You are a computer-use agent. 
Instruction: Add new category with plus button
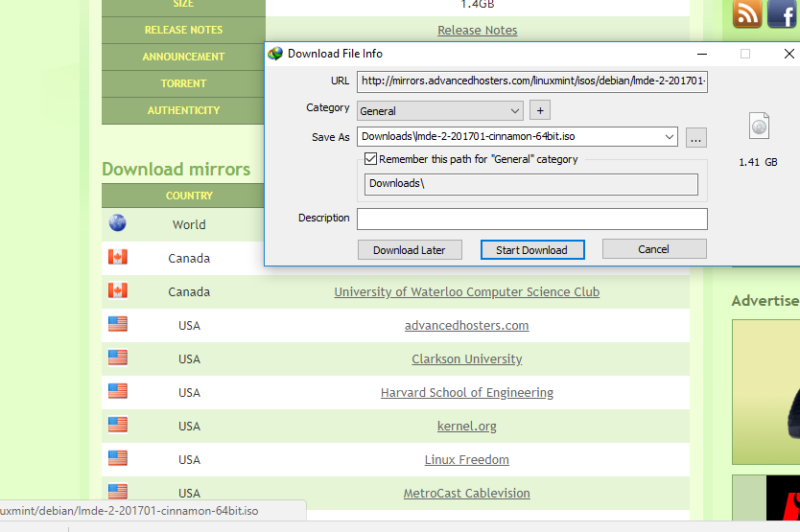540,110
